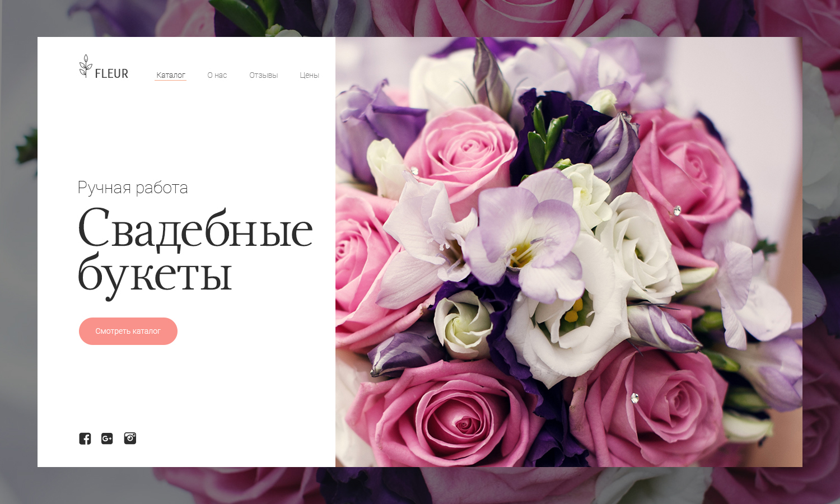Open the Google Plus social icon
The height and width of the screenshot is (504, 840).
[107, 438]
